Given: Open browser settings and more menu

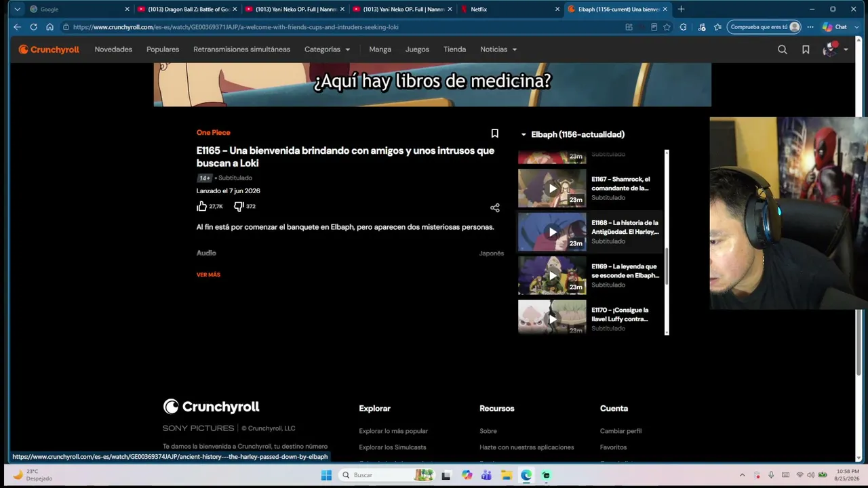Looking at the screenshot, I should (810, 27).
